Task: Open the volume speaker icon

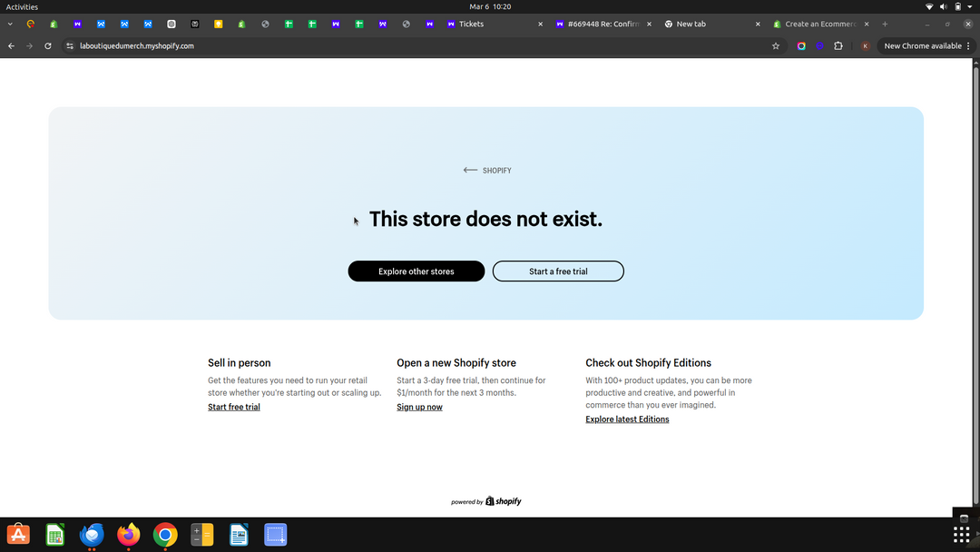Action: click(944, 7)
